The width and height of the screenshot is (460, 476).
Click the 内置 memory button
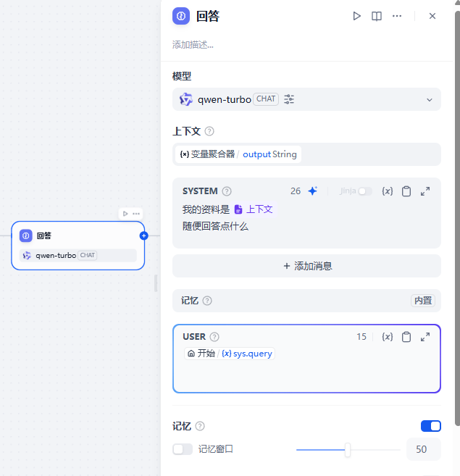point(423,301)
